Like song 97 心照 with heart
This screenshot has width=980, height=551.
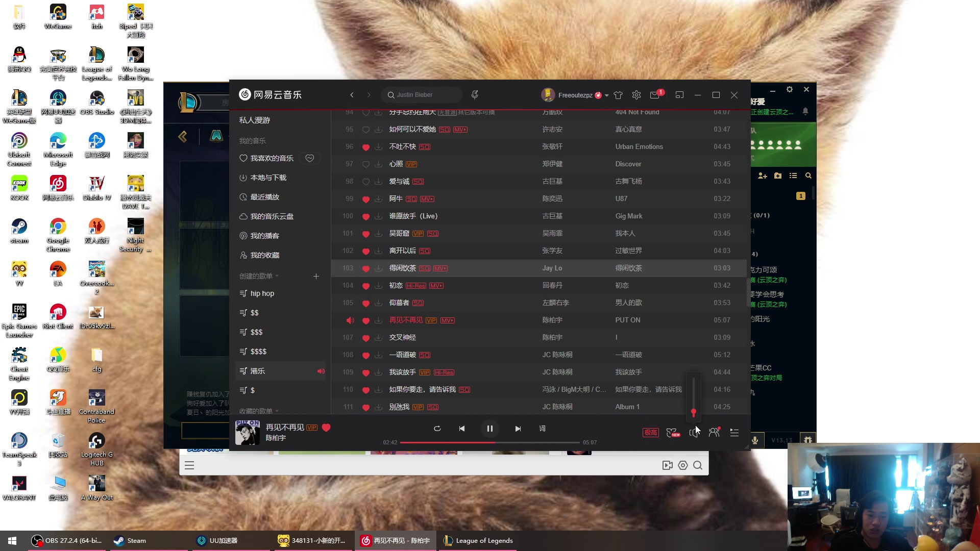pyautogui.click(x=365, y=164)
